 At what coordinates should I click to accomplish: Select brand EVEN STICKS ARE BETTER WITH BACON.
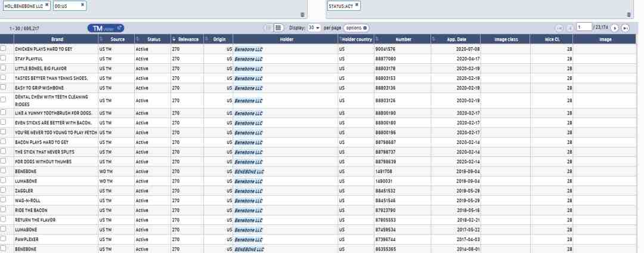[x=53, y=123]
